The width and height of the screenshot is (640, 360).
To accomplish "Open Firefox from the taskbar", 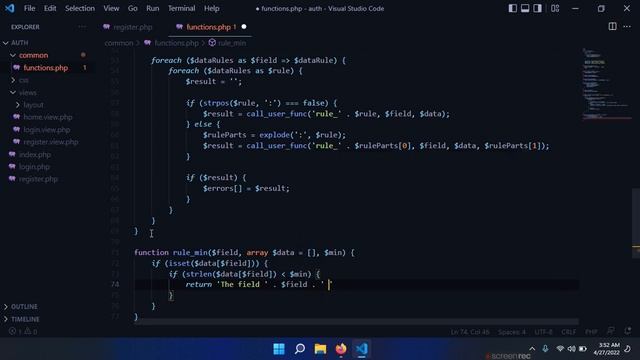I will [341, 349].
